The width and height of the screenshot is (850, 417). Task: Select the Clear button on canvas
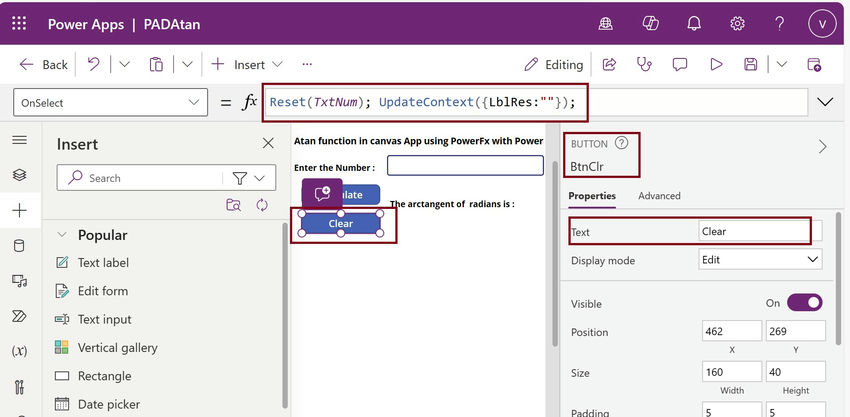(340, 223)
